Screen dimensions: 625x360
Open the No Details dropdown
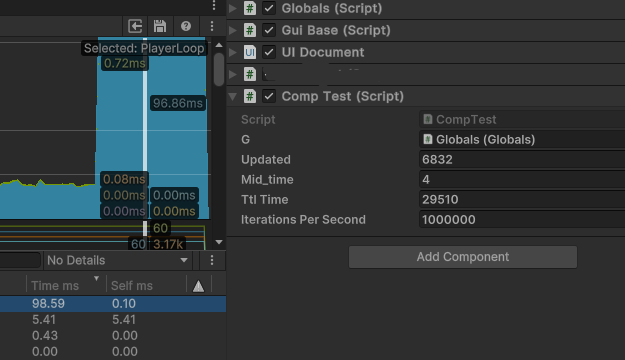[x=117, y=260]
